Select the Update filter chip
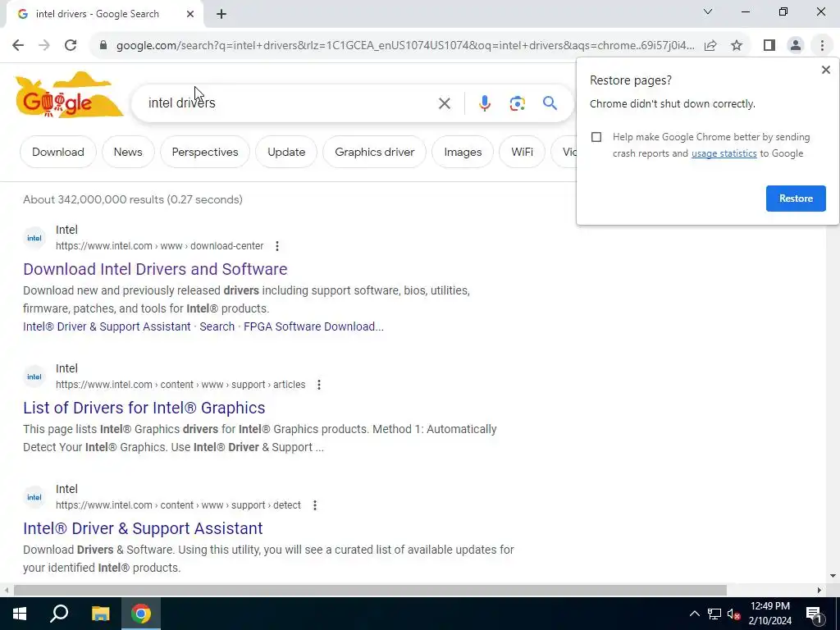Screen dimensions: 840x630 pyautogui.click(x=286, y=152)
